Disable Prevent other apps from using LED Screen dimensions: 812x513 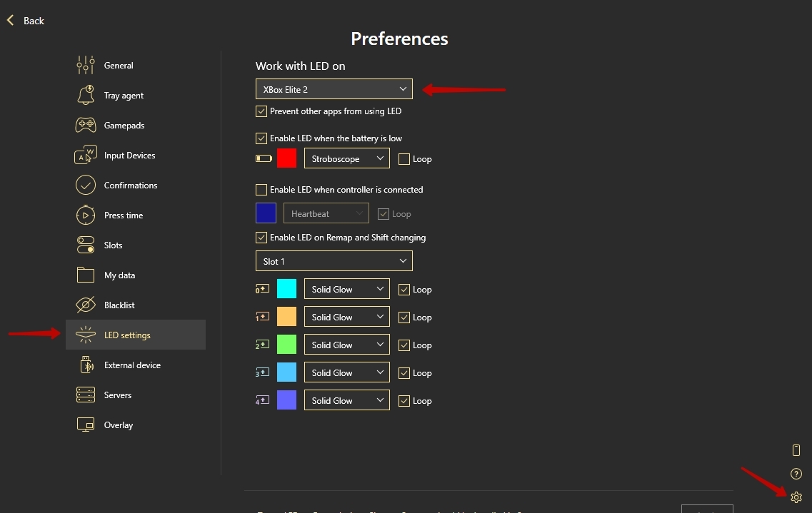[x=261, y=111]
